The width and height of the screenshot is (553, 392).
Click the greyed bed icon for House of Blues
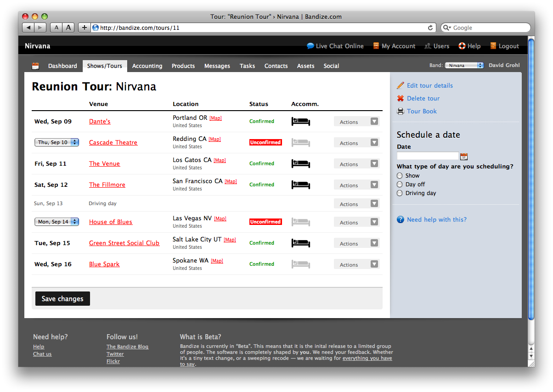(301, 222)
